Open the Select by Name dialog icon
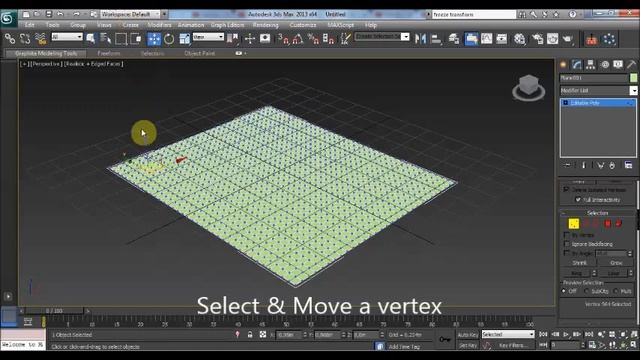640x360 pixels. [105, 39]
